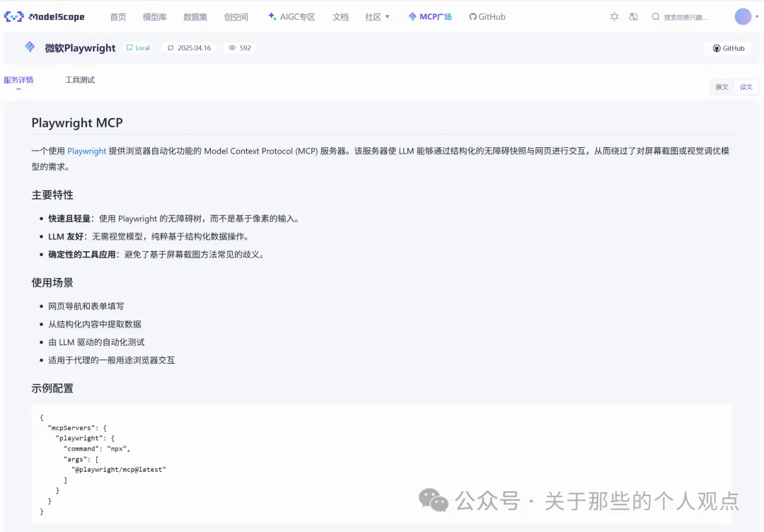The width and height of the screenshot is (764, 532).
Task: Open the GitHub button on service header
Action: click(729, 48)
